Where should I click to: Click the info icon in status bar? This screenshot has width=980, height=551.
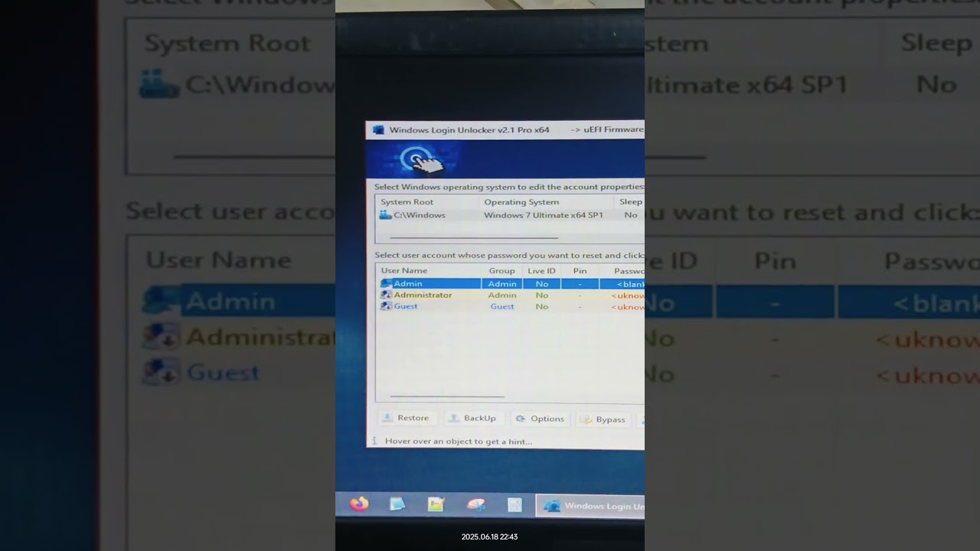(x=374, y=441)
